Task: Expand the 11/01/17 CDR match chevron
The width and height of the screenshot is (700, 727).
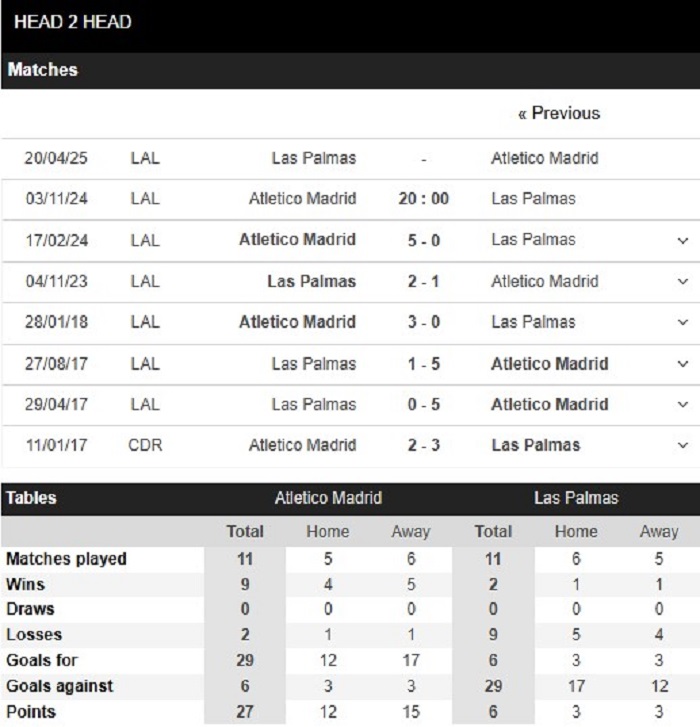Action: pyautogui.click(x=682, y=445)
